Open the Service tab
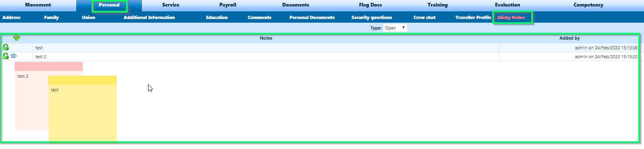Screen dimensions: 644x149 pos(171,5)
